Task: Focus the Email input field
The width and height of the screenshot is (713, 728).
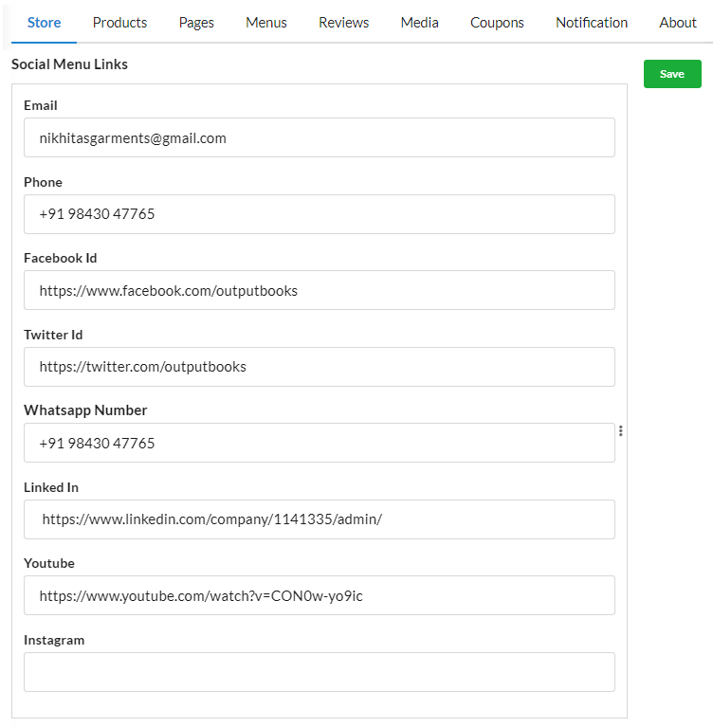Action: click(x=320, y=137)
